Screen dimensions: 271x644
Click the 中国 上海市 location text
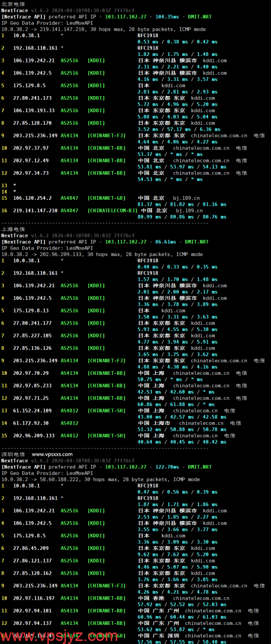click(x=155, y=423)
